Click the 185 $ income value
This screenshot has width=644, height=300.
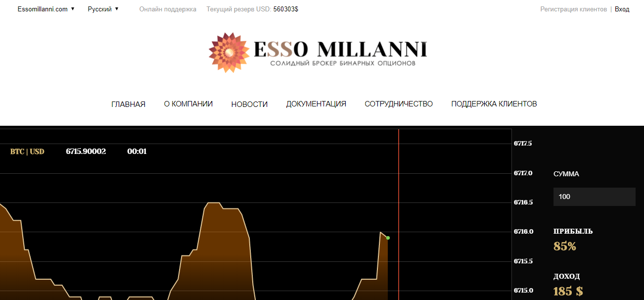coord(568,291)
